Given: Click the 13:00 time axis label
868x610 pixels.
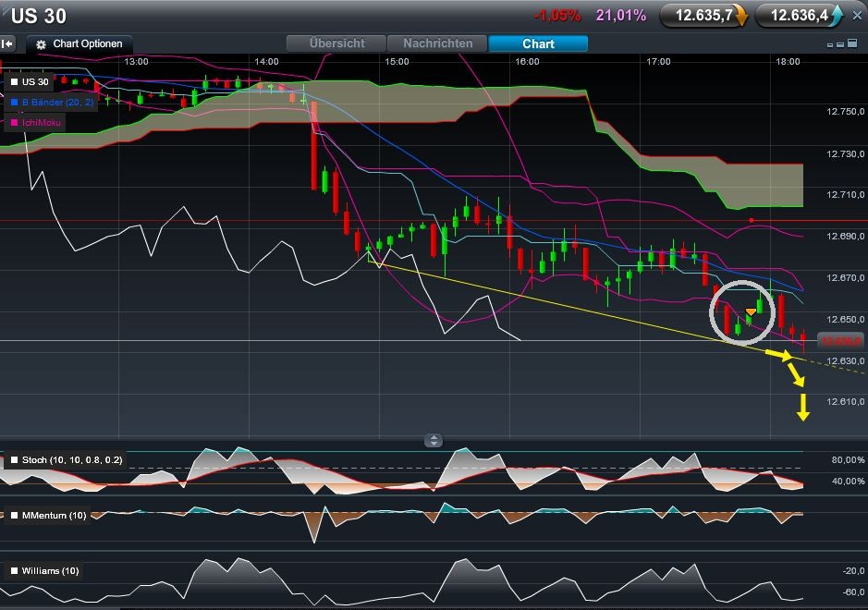Looking at the screenshot, I should (x=136, y=61).
